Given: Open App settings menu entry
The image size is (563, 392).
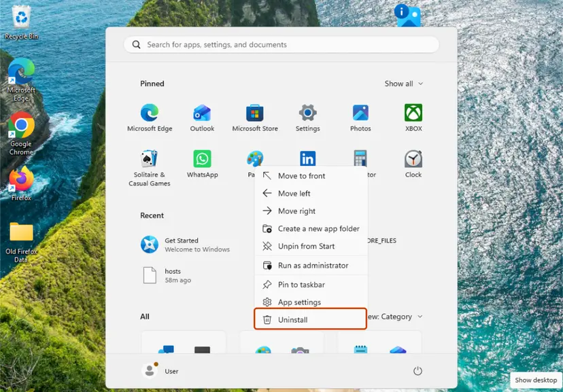Looking at the screenshot, I should tap(311, 302).
